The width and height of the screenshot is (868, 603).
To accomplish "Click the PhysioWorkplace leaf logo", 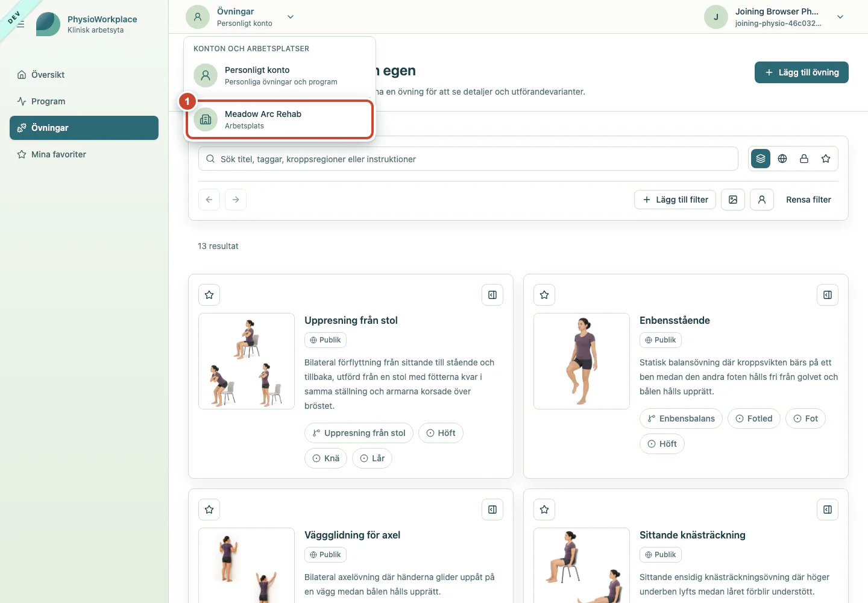I will coord(48,24).
